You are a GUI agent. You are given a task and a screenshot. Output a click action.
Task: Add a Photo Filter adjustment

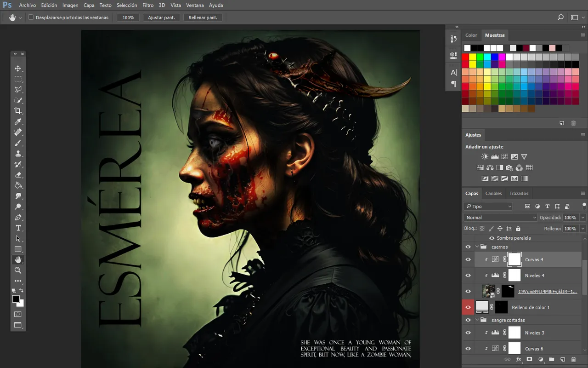pos(509,168)
